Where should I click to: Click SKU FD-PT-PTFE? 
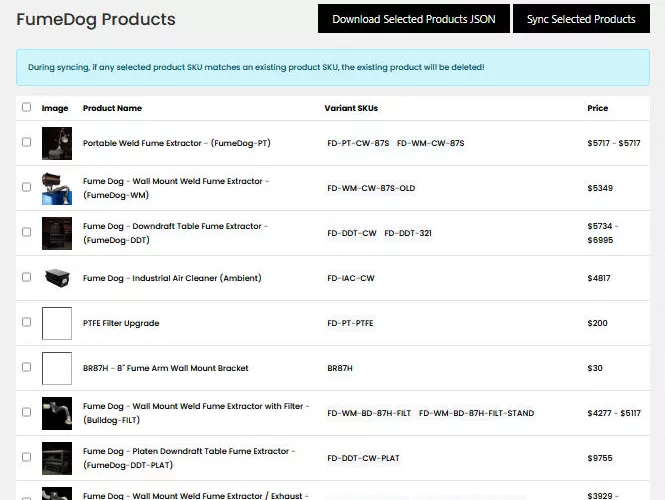coord(350,323)
